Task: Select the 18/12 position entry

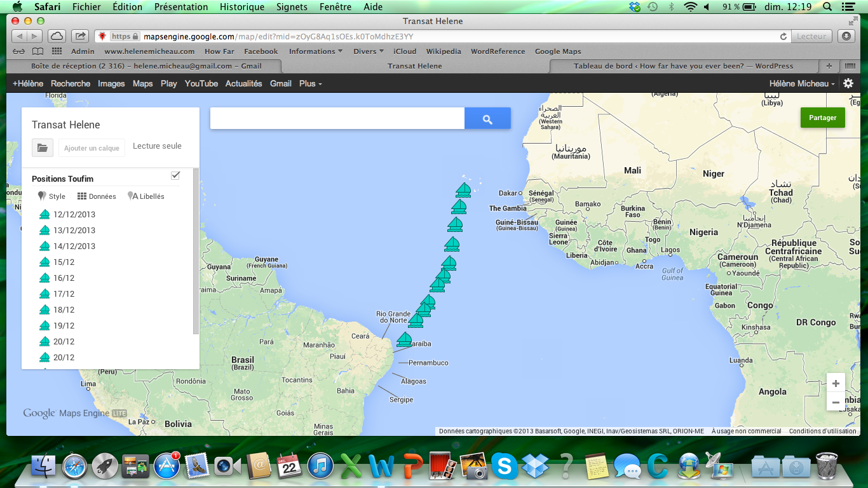Action: click(x=64, y=309)
